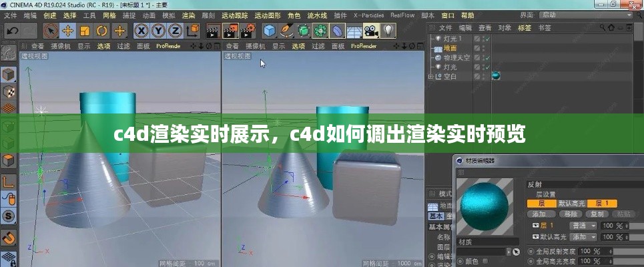Select the Move tool
This screenshot has height=267, width=644.
(67, 31)
